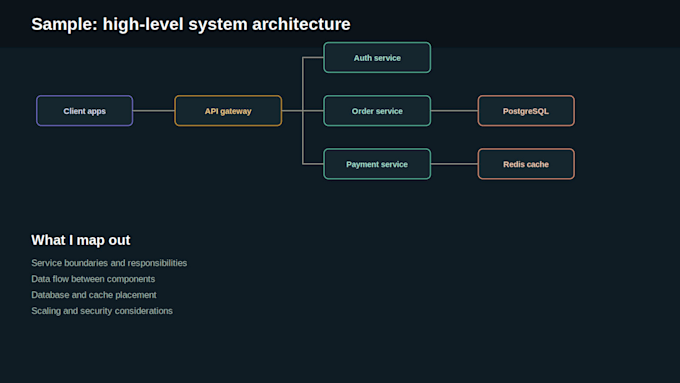Click 'Scaling and security considerations' text
The width and height of the screenshot is (680, 383).
(x=102, y=311)
